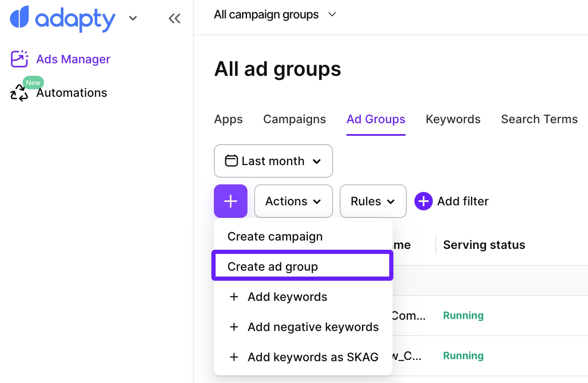
Task: Click the purple plus button to open creation menu
Action: 230,201
